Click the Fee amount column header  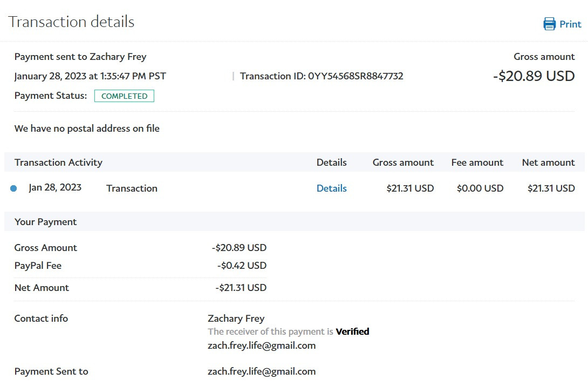[x=477, y=162]
